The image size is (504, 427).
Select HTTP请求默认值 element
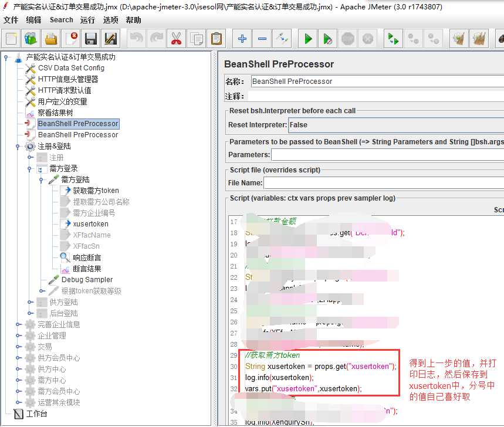coord(65,90)
